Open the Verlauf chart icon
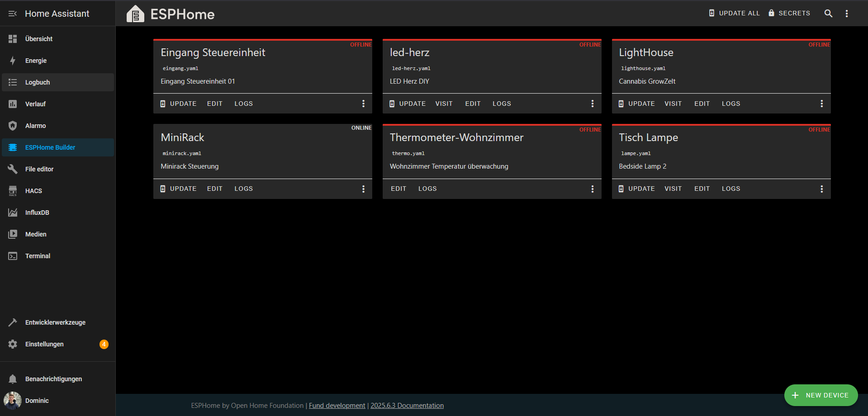 13,104
